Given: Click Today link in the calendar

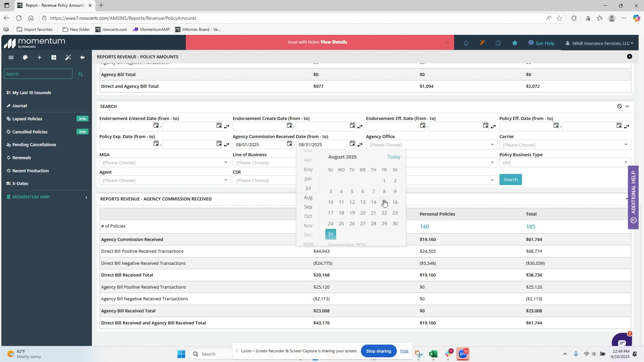Looking at the screenshot, I should pyautogui.click(x=393, y=157).
